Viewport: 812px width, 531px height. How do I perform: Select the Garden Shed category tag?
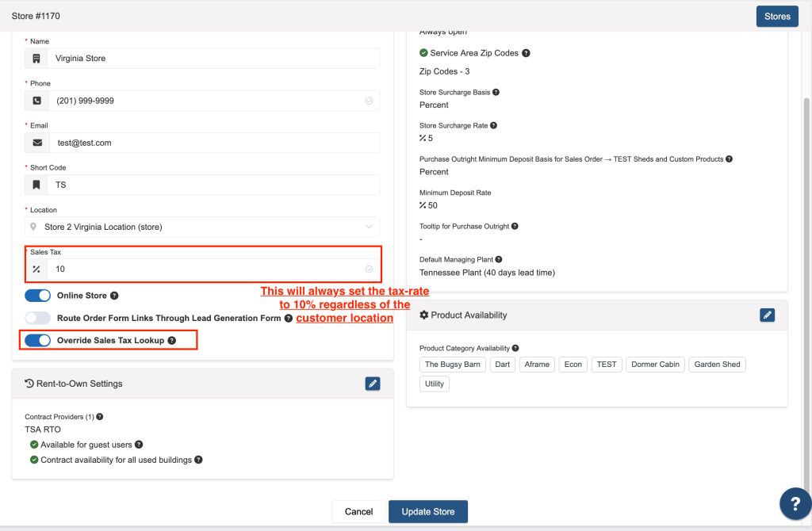(717, 365)
